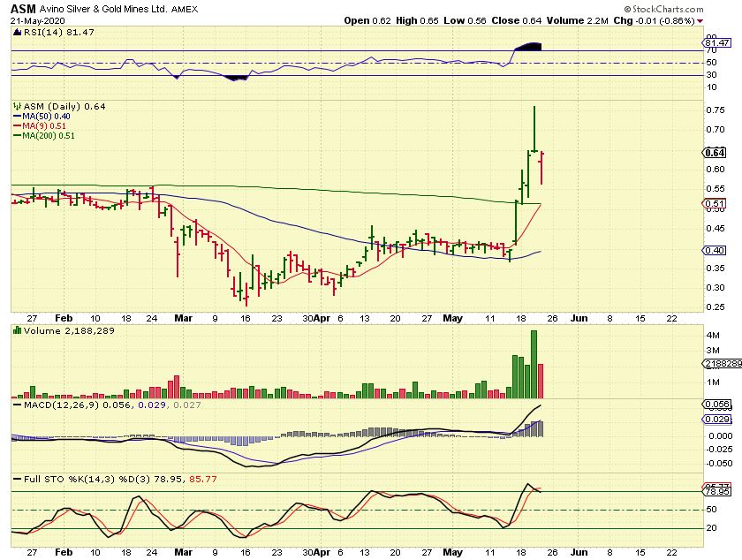Click the ASM ticker symbol in the header

(23, 9)
